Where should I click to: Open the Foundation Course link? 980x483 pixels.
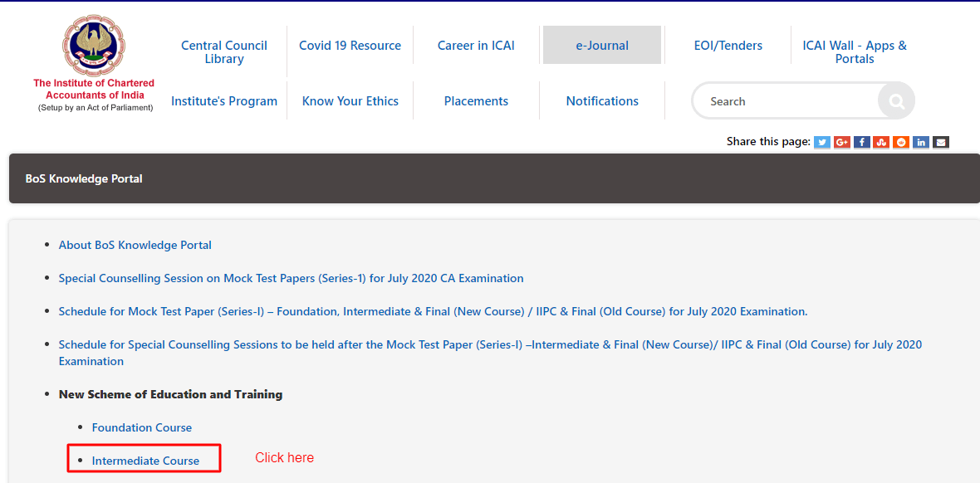coord(142,427)
